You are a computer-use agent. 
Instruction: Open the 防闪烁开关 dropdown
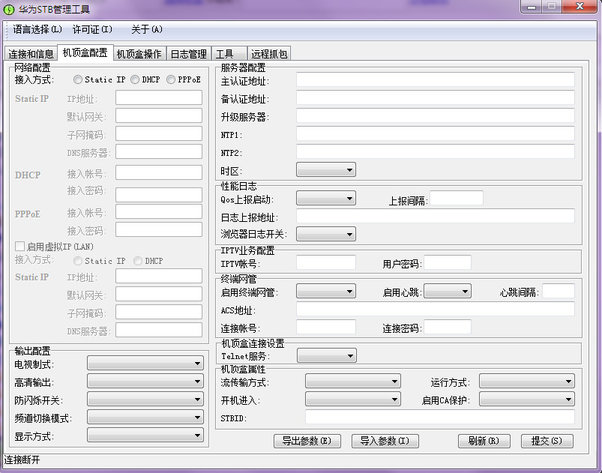[146, 399]
